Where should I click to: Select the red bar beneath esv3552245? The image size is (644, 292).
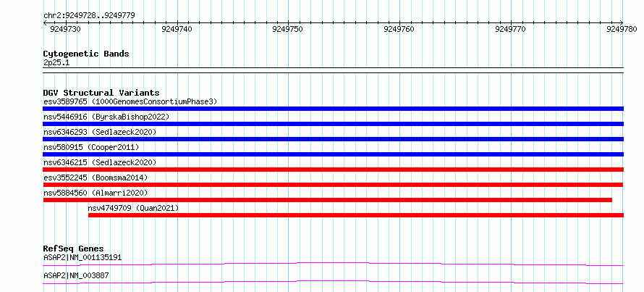(x=333, y=185)
